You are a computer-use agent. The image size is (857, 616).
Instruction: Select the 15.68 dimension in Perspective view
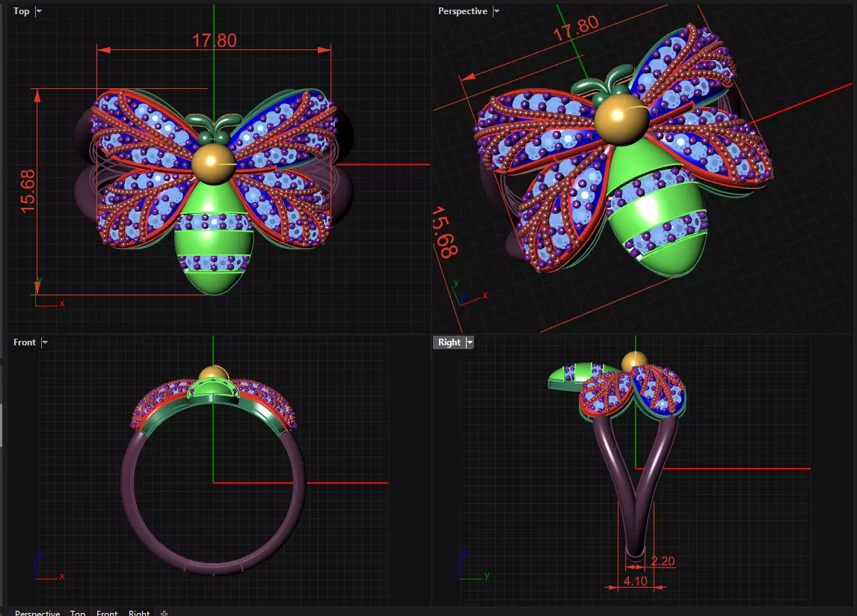(x=444, y=232)
